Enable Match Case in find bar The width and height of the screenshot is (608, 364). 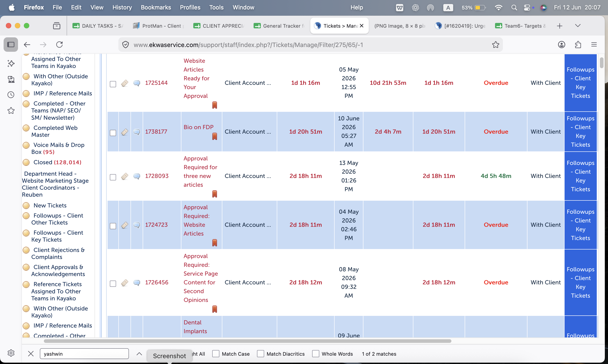(x=216, y=354)
